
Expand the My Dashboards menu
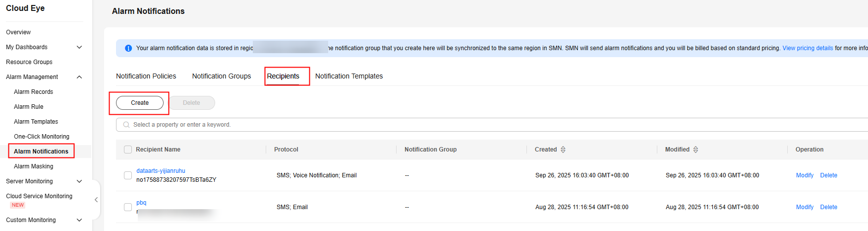(79, 47)
